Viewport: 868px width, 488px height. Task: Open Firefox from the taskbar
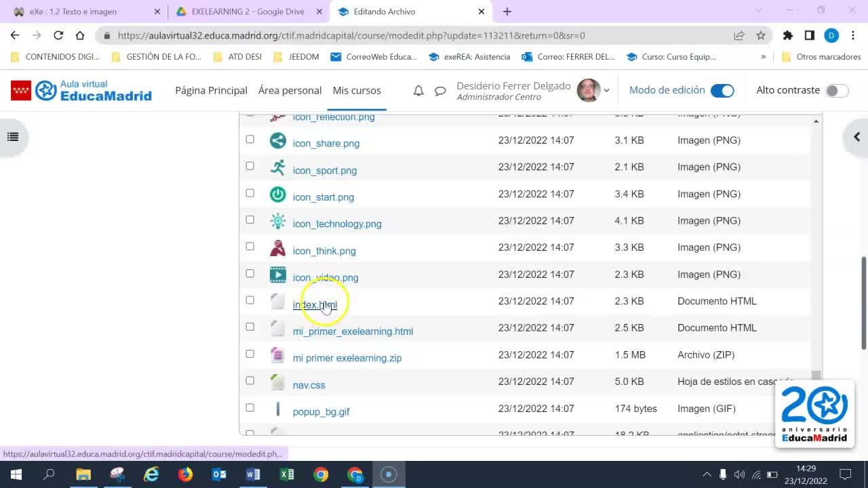point(185,474)
